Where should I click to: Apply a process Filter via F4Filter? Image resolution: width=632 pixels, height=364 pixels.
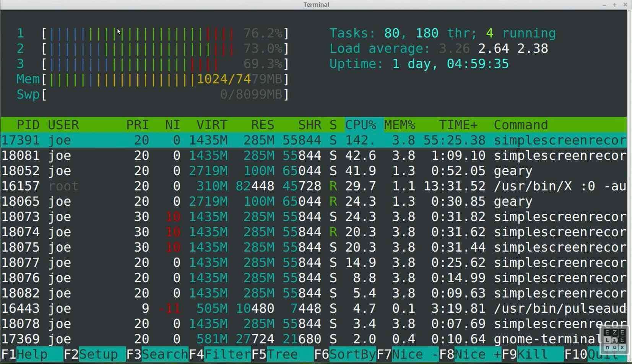click(220, 354)
